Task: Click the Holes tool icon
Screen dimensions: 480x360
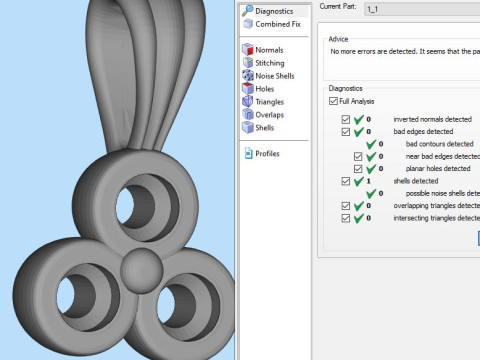Action: tap(248, 89)
